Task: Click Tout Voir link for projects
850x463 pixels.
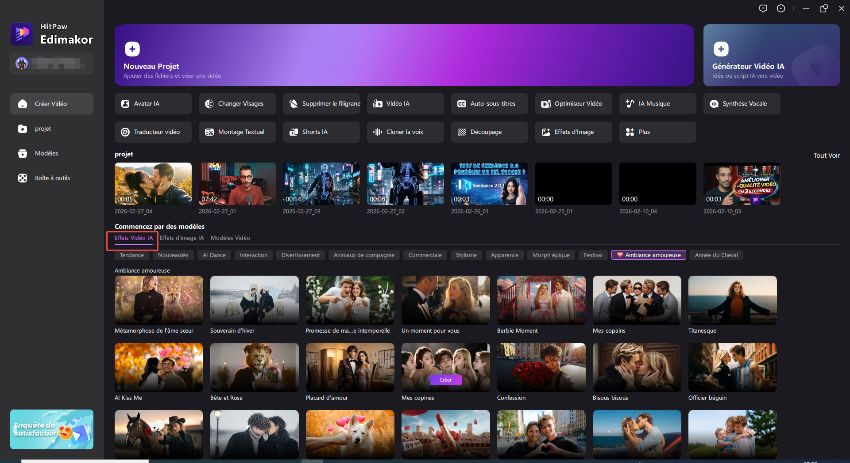Action: click(826, 156)
